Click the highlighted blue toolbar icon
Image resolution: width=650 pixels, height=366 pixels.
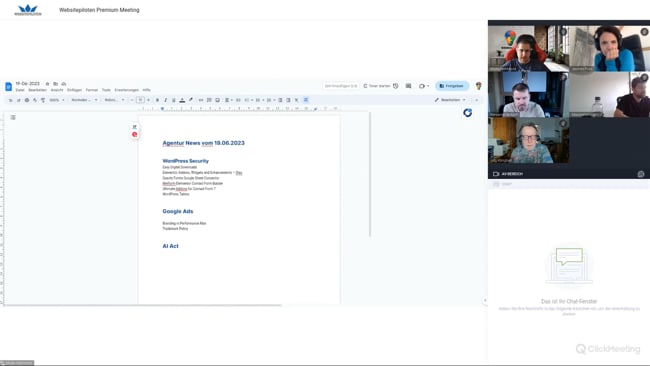point(306,100)
